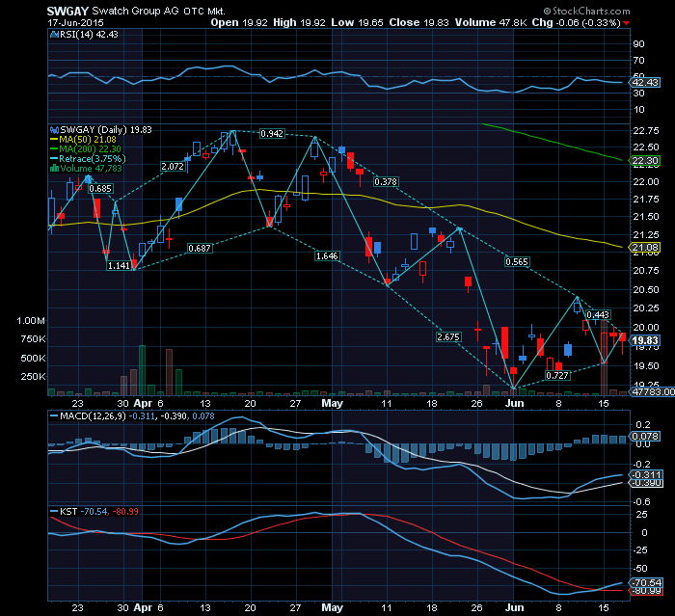Viewport: 675px width, 616px height.
Task: Click the 2.675 retracement label
Action: coord(448,337)
